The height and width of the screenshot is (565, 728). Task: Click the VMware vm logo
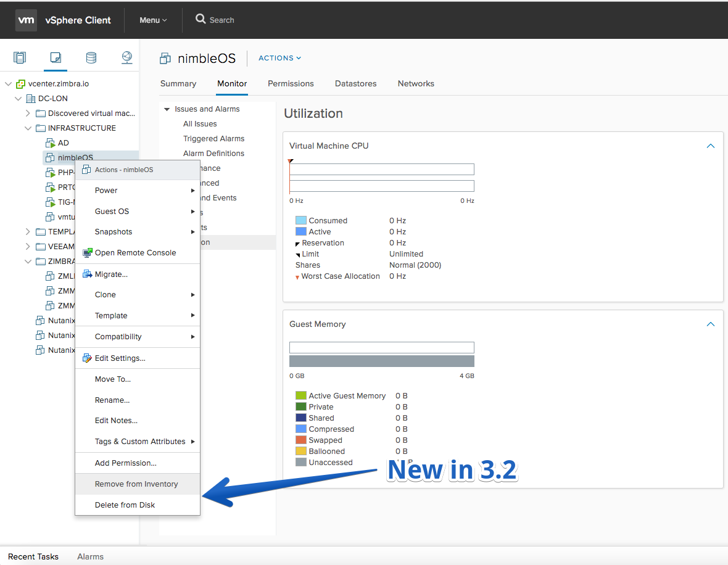(26, 20)
